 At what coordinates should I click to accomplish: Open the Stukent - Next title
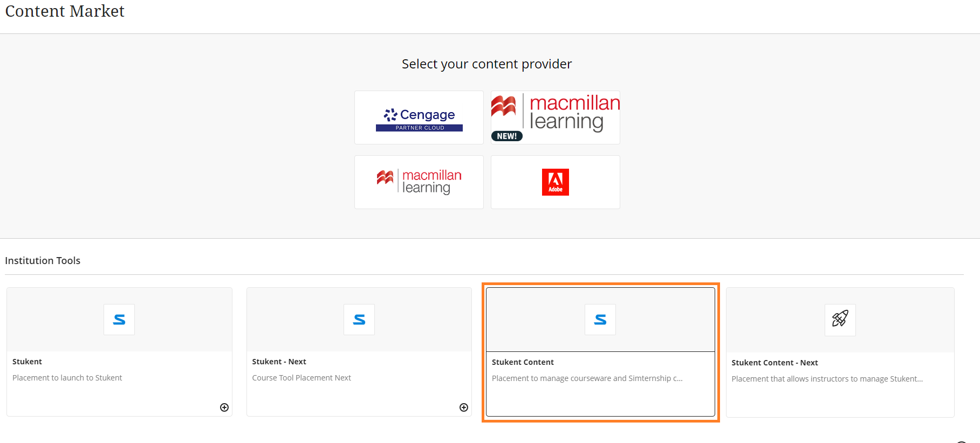[x=279, y=362]
